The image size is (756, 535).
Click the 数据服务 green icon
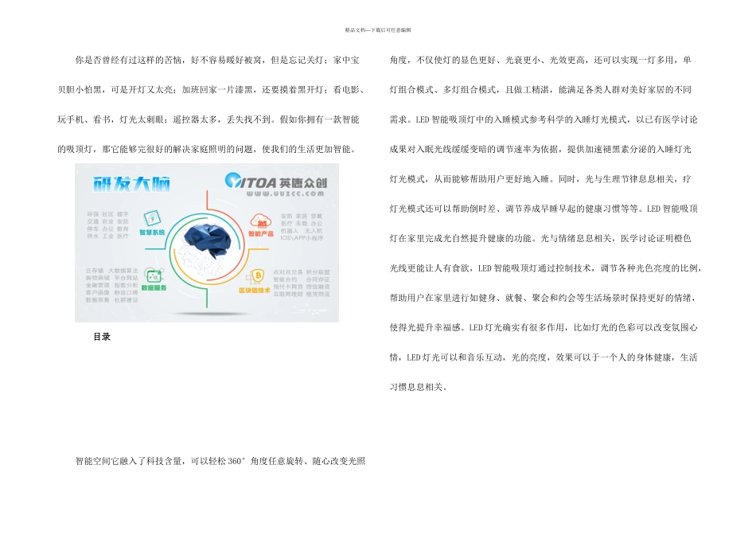[x=154, y=276]
